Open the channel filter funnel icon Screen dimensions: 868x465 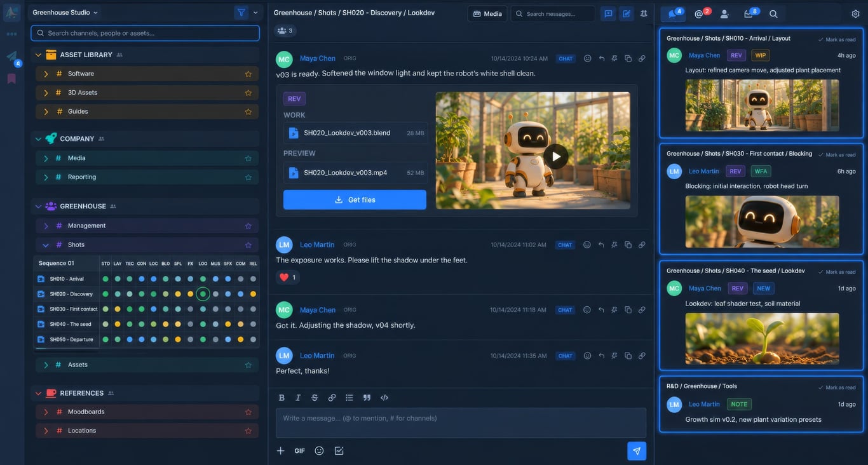pyautogui.click(x=241, y=12)
